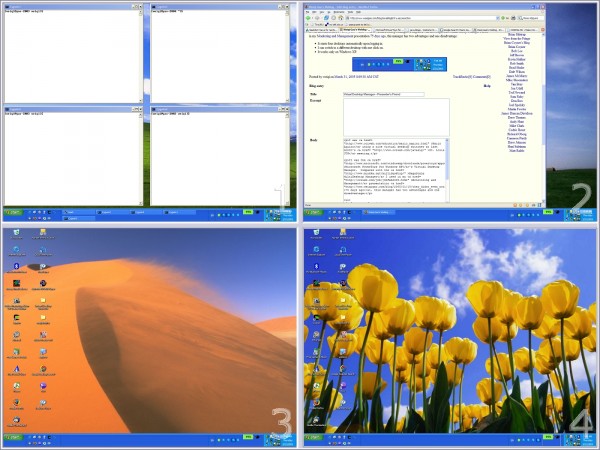Open the Bluetooth icon on desktop 4
Image resolution: width=600 pixels, height=450 pixels.
point(316,266)
